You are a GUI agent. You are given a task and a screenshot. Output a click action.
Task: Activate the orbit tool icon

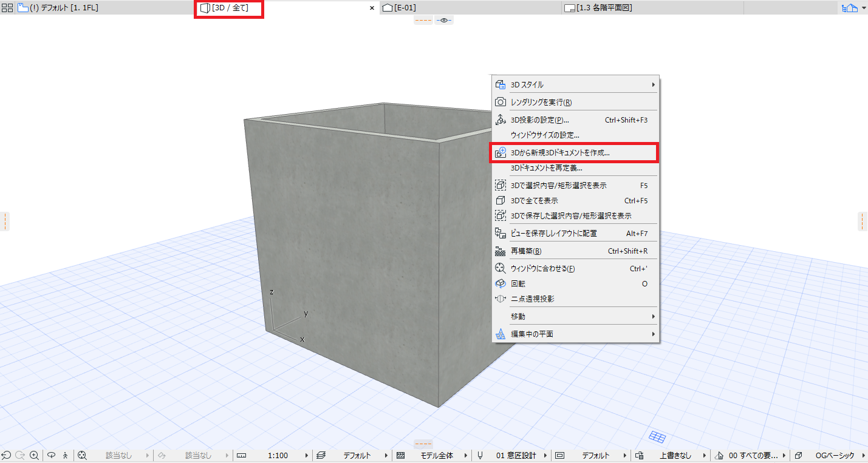click(52, 455)
